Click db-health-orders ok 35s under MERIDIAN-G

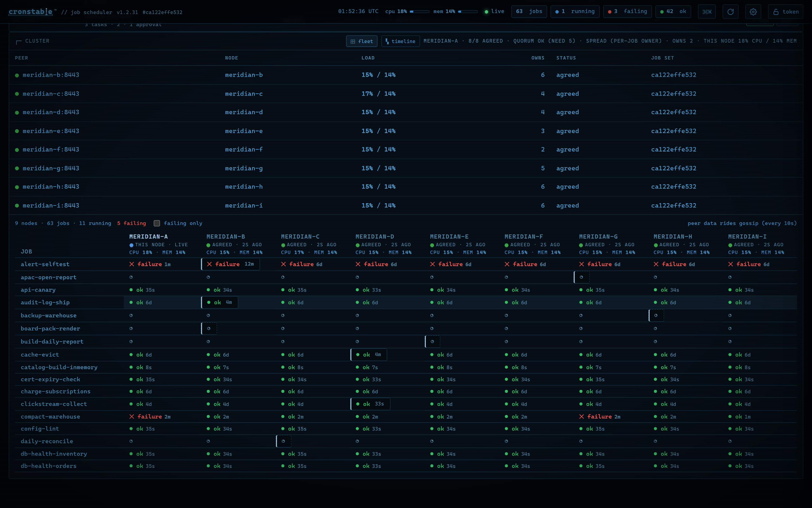click(592, 466)
